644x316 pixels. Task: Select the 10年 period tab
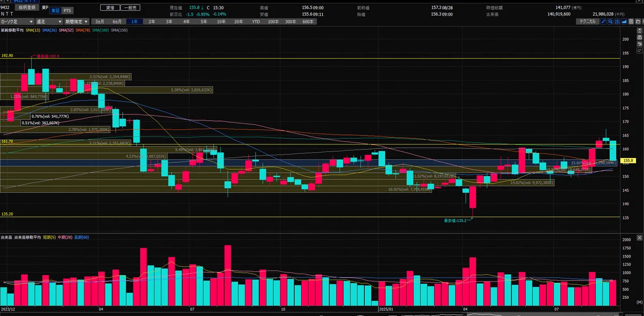coord(221,21)
